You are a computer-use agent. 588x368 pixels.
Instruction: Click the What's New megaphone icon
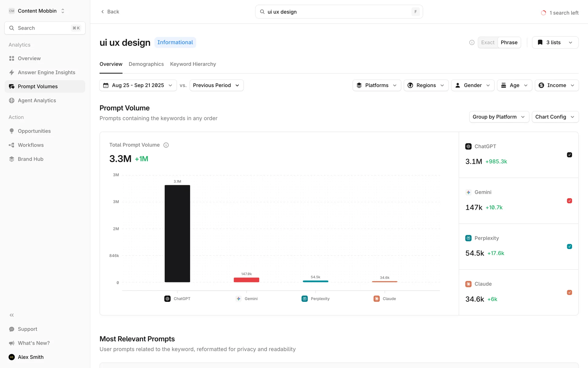(12, 343)
